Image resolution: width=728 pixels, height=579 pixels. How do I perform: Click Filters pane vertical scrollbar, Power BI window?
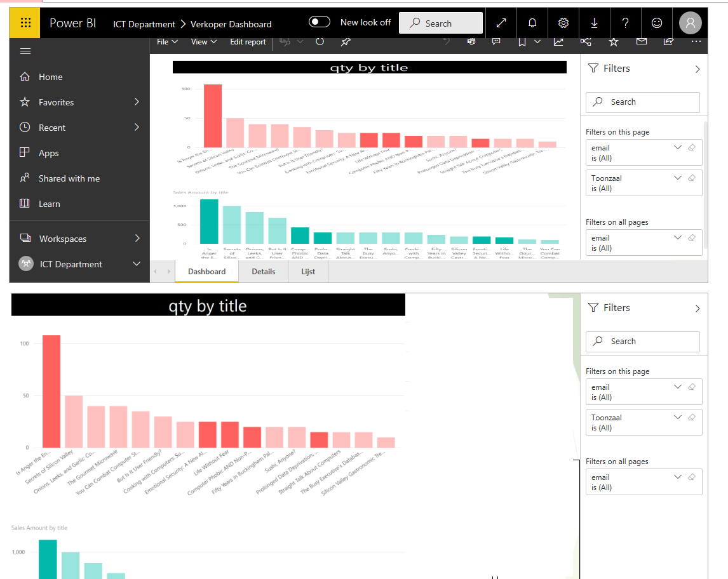click(x=705, y=185)
